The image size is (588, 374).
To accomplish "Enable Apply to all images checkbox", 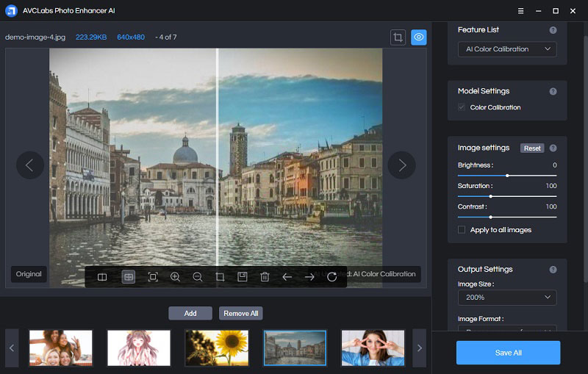I will tap(462, 230).
